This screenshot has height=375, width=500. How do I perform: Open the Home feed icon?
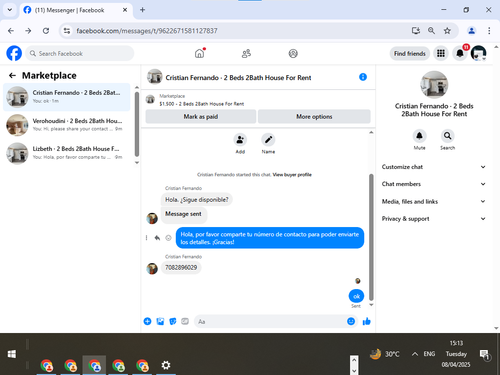(x=199, y=53)
